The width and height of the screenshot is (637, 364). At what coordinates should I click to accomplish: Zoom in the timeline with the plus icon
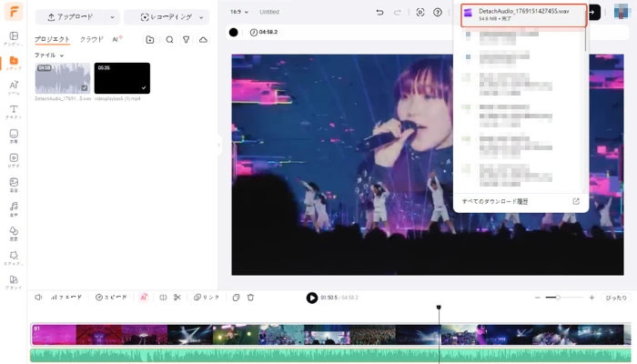click(591, 298)
